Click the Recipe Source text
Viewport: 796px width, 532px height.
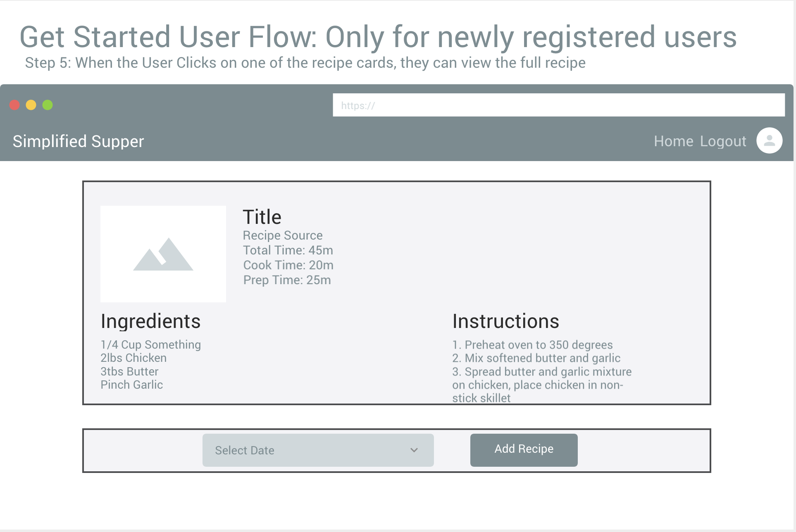(x=283, y=235)
